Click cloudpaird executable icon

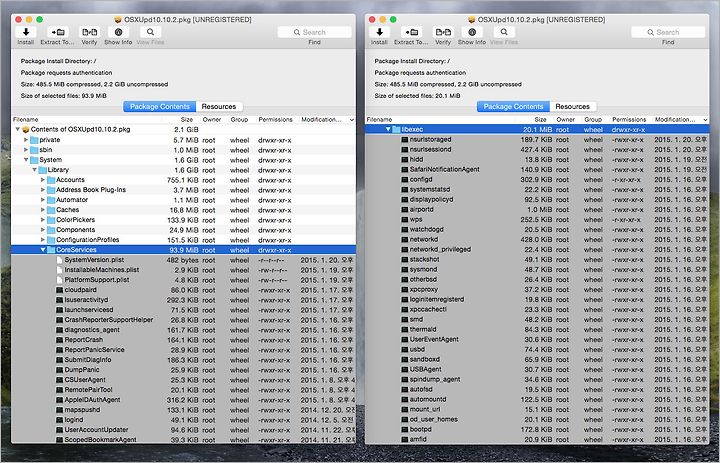pos(59,290)
